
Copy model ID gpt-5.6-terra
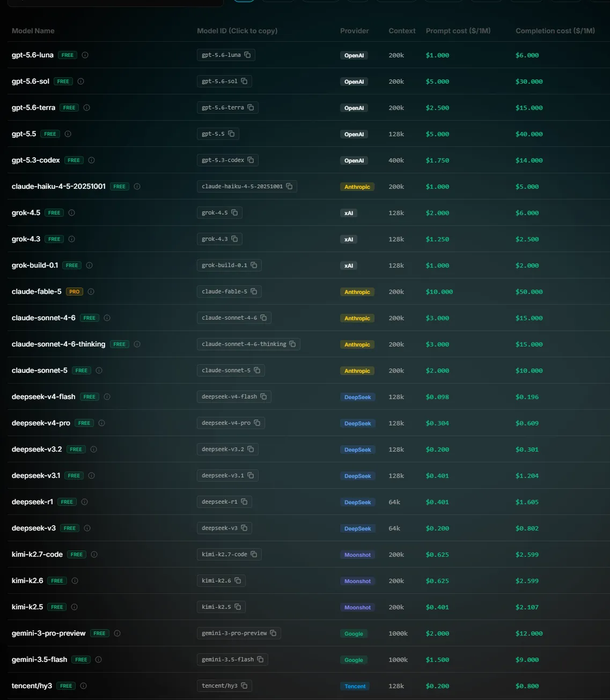(x=227, y=108)
